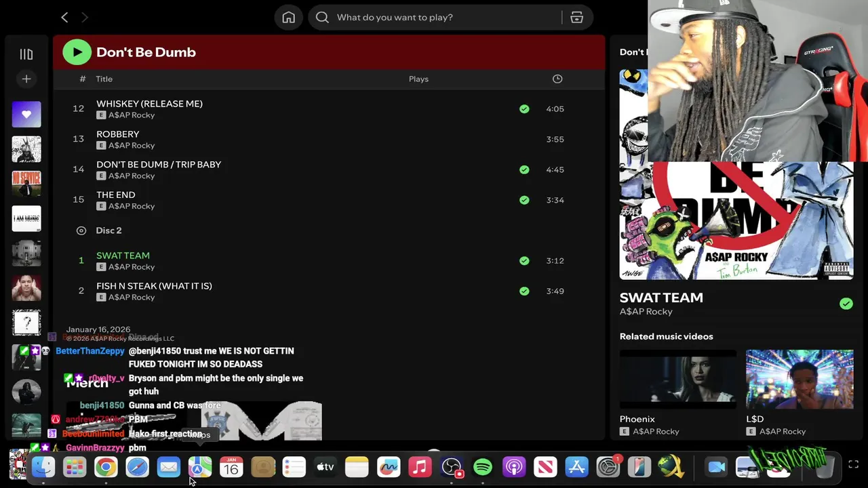
Task: Open System Settings in the Dock
Action: 608,467
